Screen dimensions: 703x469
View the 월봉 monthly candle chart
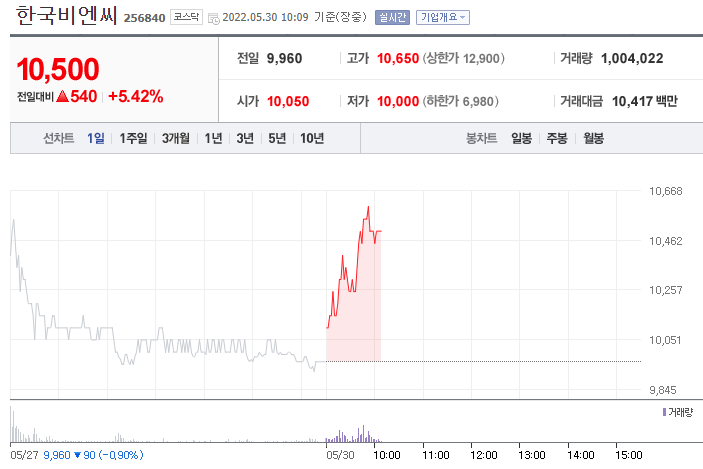593,138
